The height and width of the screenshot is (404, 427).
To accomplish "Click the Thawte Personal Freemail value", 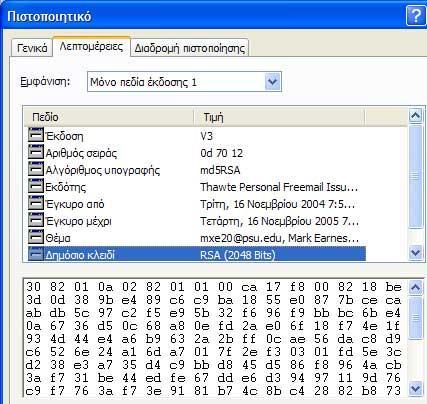I will point(279,187).
